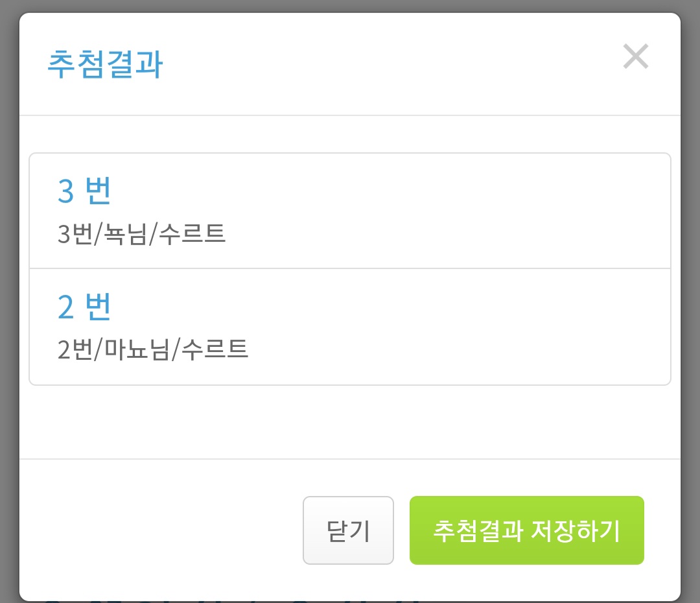Click the dark backdrop above the dialog

pos(350,6)
